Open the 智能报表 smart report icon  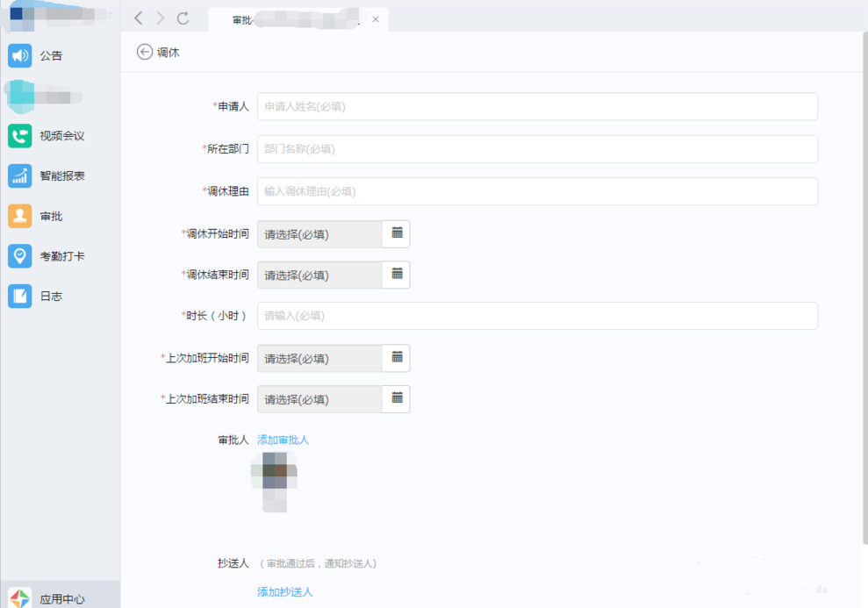coord(20,176)
